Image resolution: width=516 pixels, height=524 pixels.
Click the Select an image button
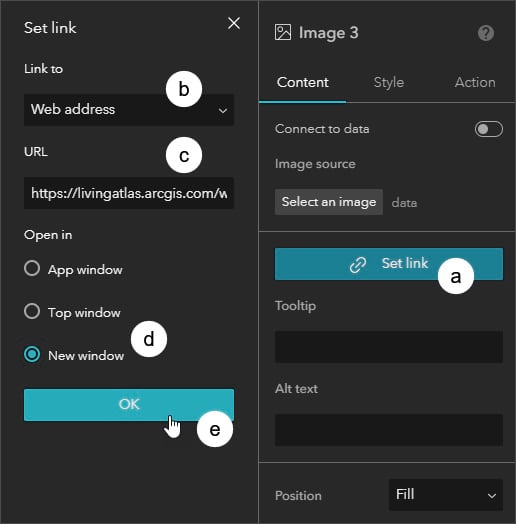pos(329,202)
